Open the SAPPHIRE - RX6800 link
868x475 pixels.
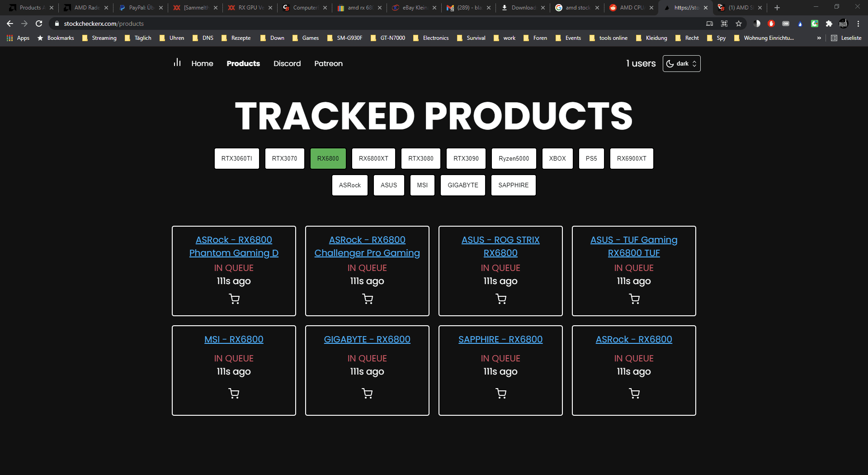click(x=500, y=339)
